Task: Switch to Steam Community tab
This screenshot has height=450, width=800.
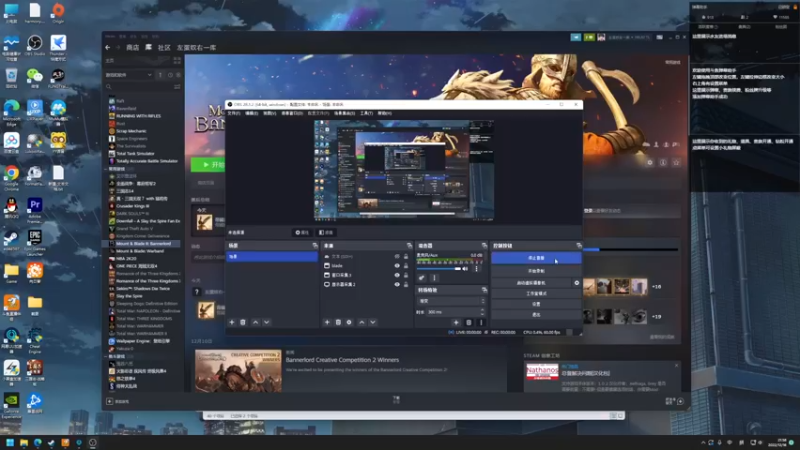Action: click(164, 47)
